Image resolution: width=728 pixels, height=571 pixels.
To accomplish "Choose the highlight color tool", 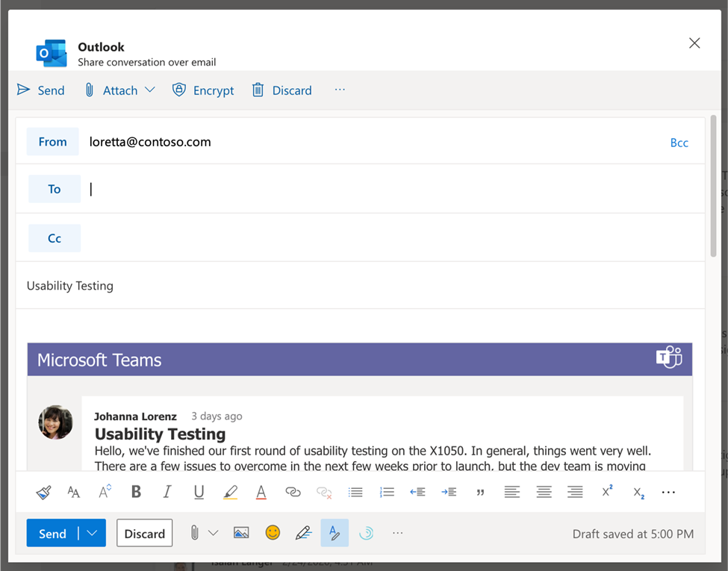I will [230, 492].
